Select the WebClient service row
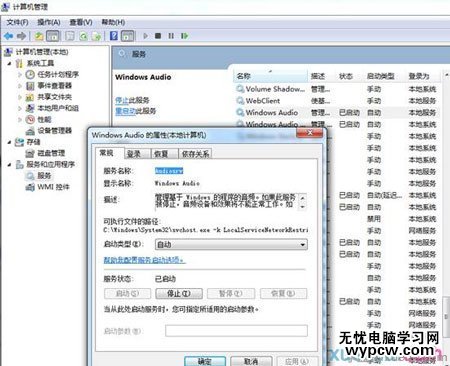Screen dimensions: 450x366 337,101
